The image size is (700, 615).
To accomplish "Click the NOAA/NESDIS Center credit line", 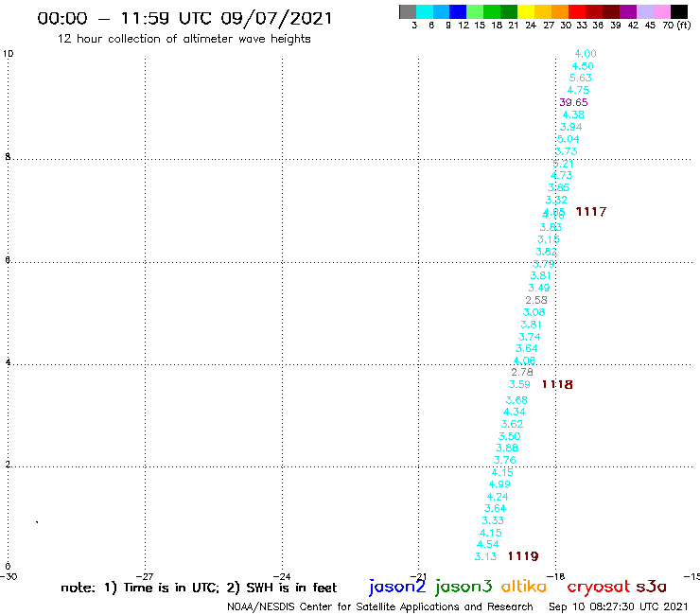I will 380,606.
